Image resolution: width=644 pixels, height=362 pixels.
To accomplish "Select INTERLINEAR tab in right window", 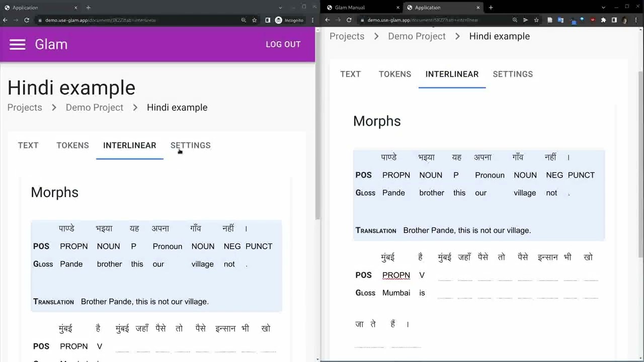I will [x=452, y=74].
